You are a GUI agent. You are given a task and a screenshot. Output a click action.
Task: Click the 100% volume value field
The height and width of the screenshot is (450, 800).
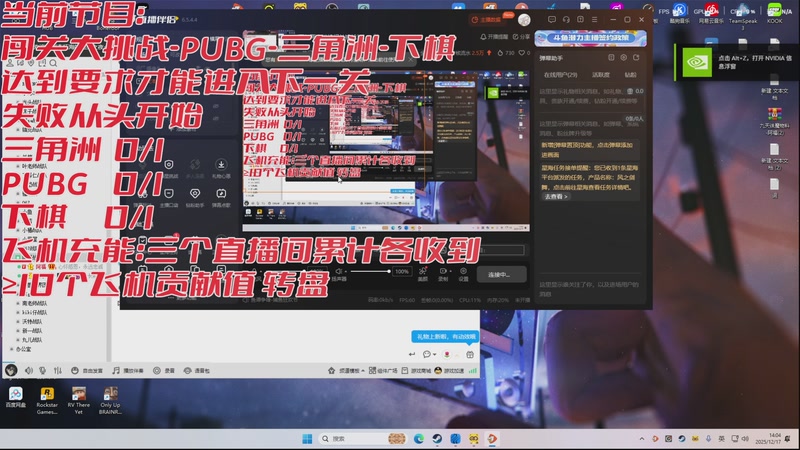[x=402, y=271]
